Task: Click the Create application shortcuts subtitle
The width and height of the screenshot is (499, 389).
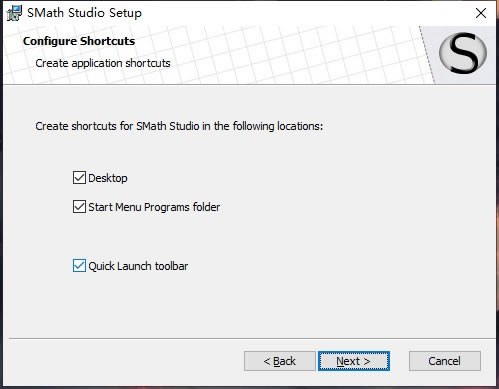Action: (x=103, y=63)
